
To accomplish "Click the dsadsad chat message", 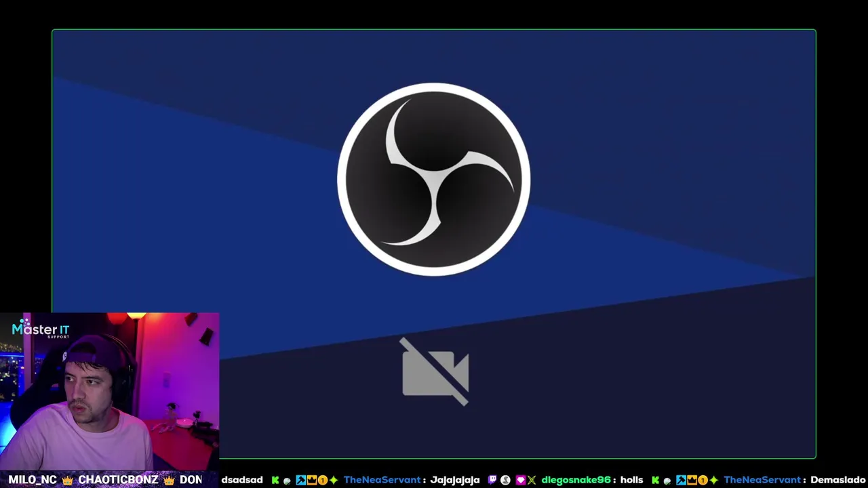I will point(242,480).
